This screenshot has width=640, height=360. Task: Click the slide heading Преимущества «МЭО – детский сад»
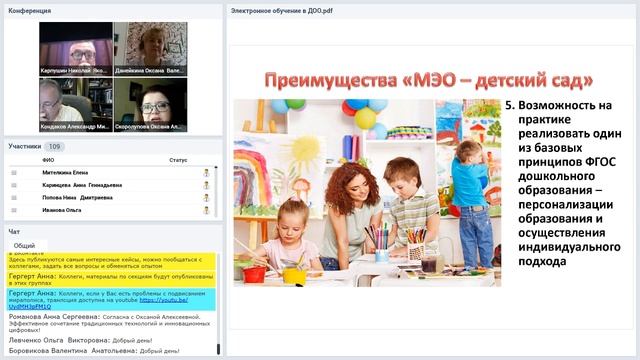click(429, 80)
